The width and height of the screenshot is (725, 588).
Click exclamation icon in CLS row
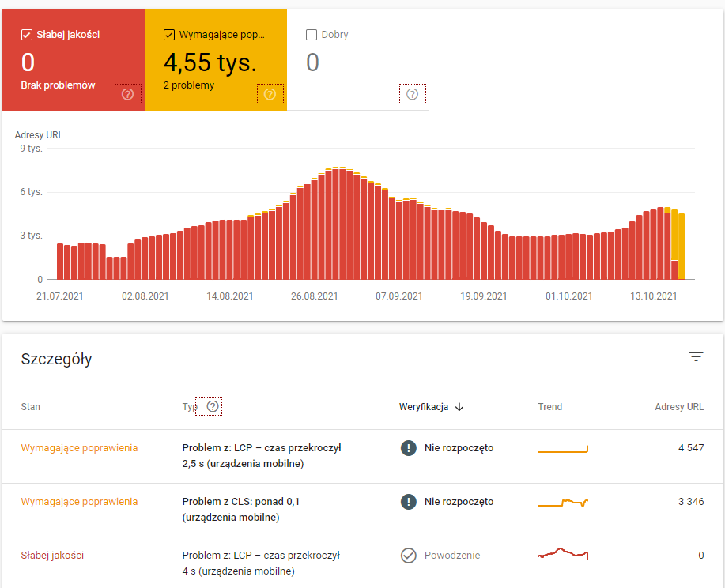[x=408, y=502]
